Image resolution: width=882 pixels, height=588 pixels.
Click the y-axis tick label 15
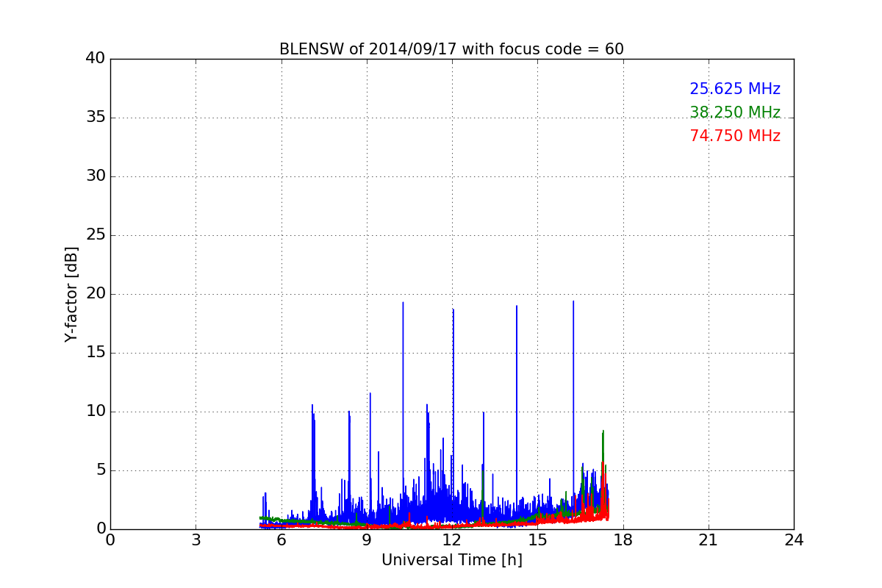pos(96,353)
